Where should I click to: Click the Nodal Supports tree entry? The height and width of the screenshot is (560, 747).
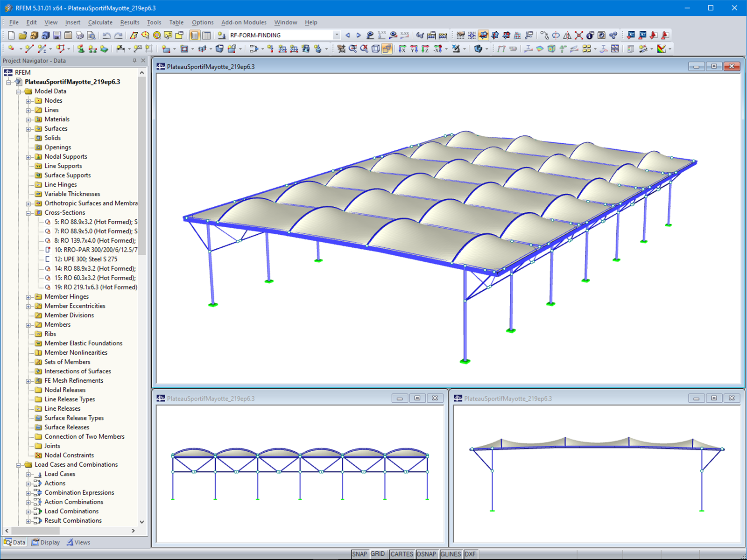[66, 156]
